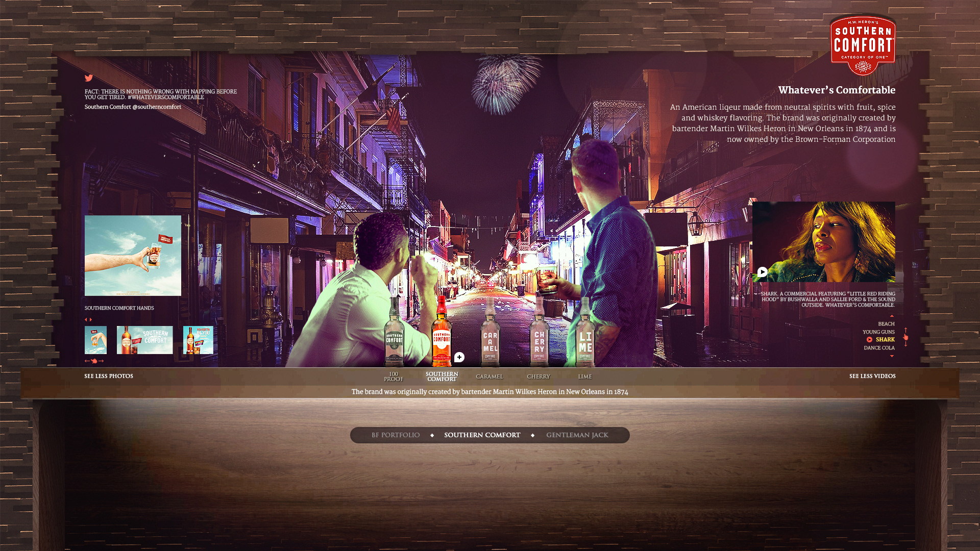This screenshot has height=551, width=980.
Task: Open BF Portfolio in bottom navigation
Action: (396, 435)
